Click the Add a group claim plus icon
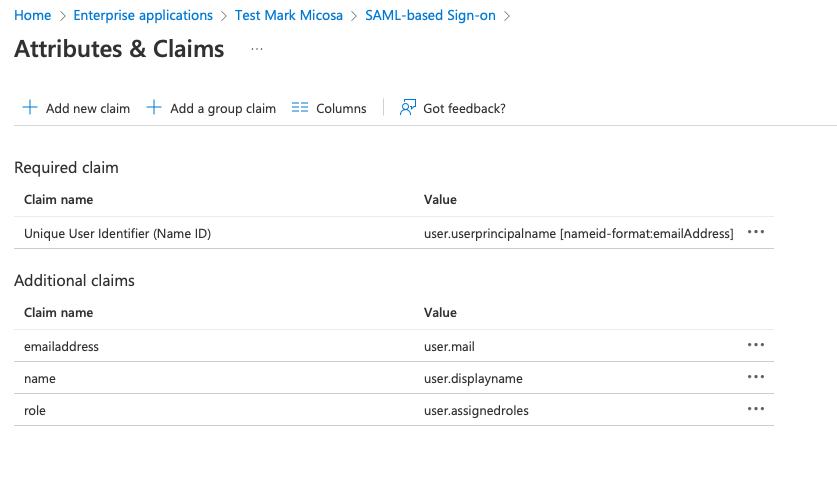 point(154,108)
